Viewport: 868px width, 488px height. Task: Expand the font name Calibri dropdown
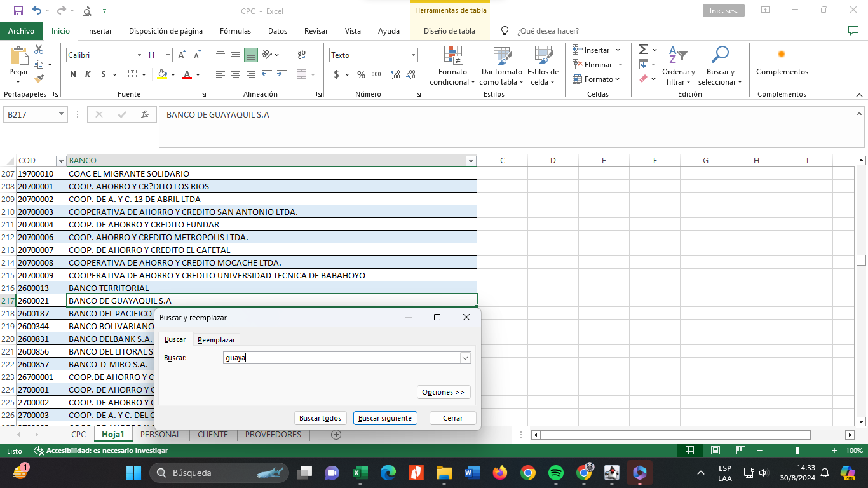[x=139, y=55]
